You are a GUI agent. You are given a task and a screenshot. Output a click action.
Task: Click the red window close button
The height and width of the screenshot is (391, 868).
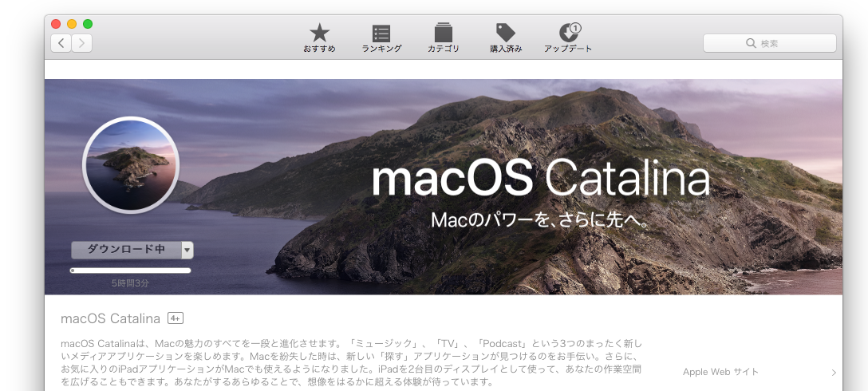[x=56, y=24]
